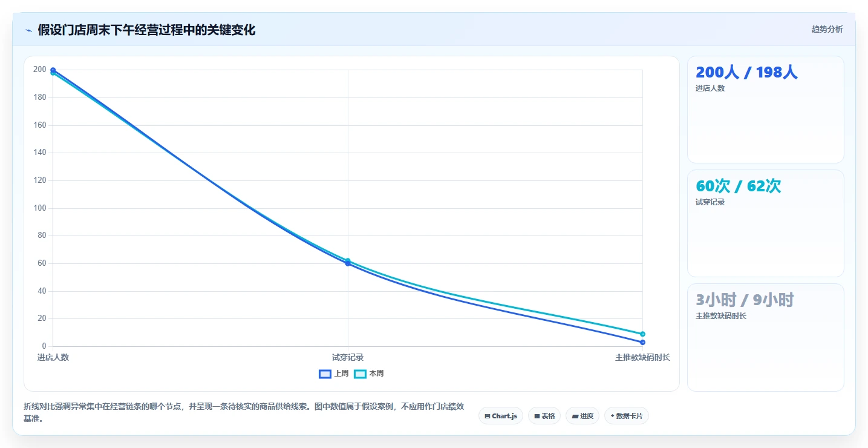This screenshot has width=868, height=448.
Task: Toggle the 本周 legend item
Action: coord(369,374)
